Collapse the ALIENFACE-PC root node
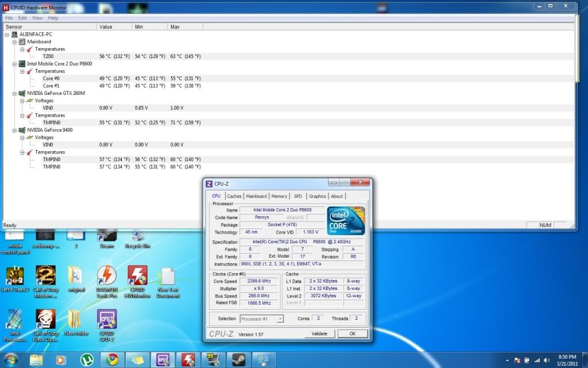Viewport: 588px width, 368px height. (x=7, y=34)
